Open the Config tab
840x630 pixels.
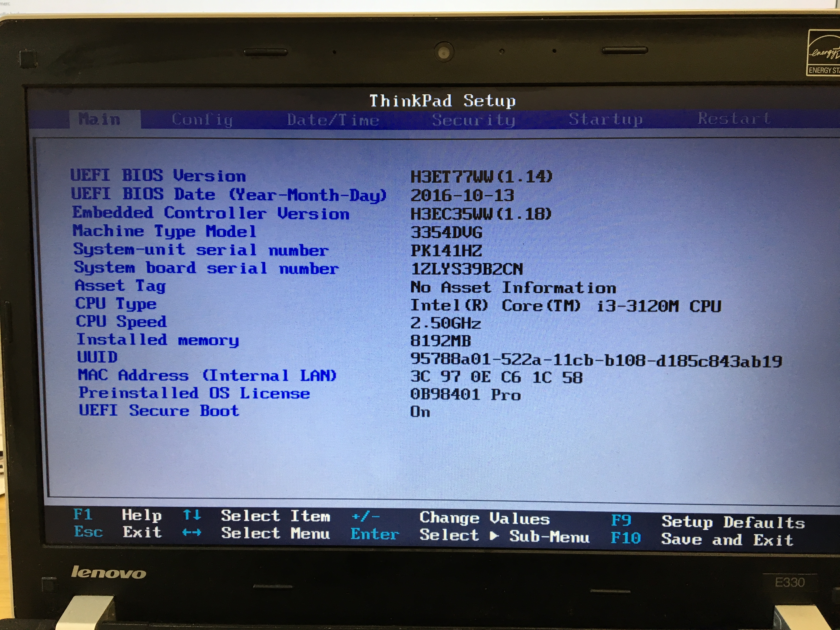coord(202,120)
